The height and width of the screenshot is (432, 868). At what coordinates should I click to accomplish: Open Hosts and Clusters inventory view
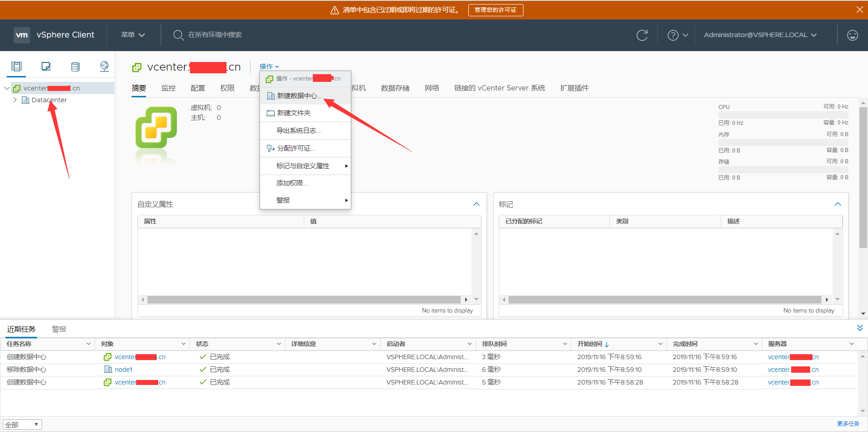coord(17,66)
